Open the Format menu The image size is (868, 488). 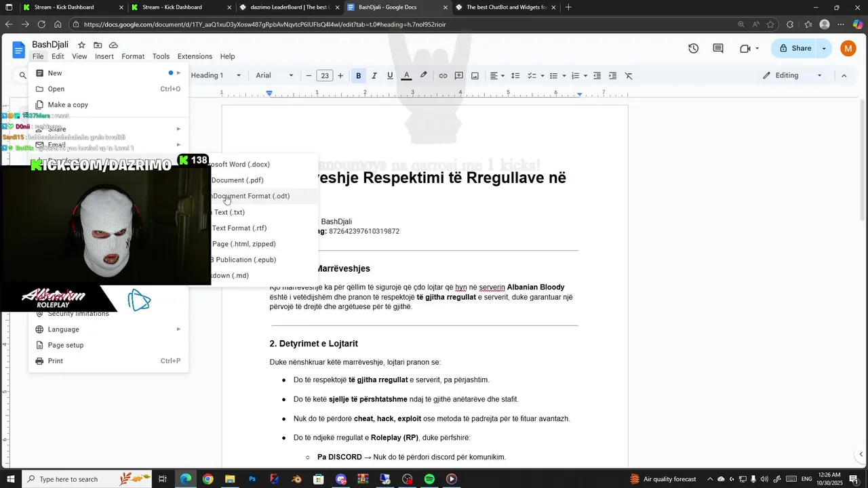pos(133,56)
